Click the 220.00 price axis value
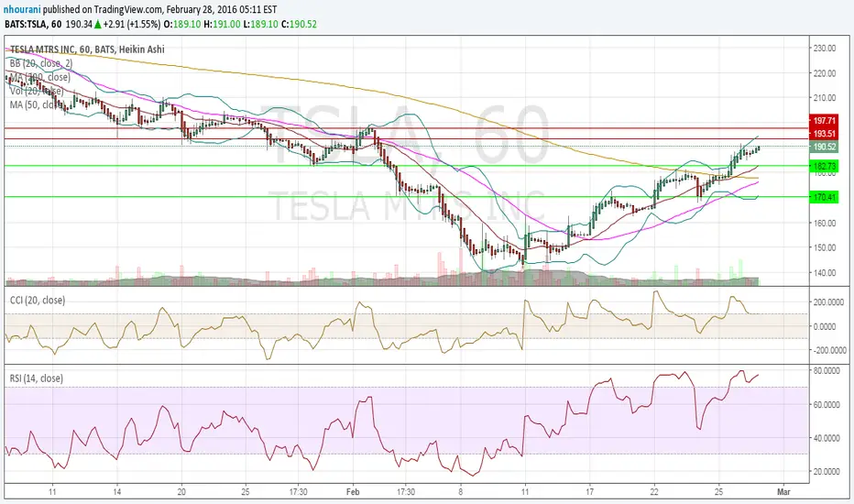 [x=825, y=73]
